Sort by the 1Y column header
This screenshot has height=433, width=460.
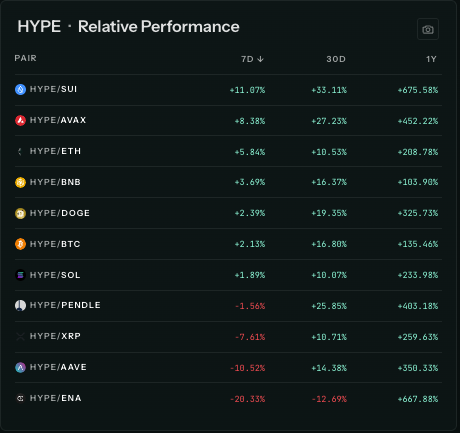pos(431,59)
